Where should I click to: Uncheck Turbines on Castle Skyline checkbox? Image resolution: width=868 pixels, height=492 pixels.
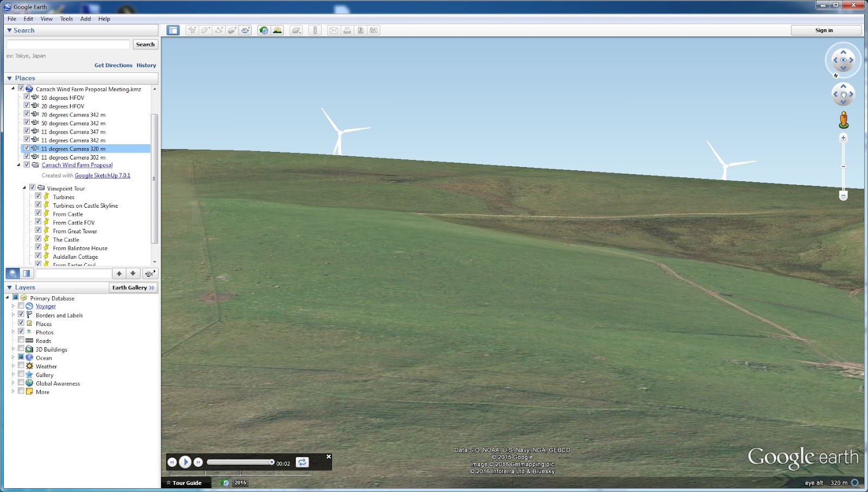coord(39,205)
